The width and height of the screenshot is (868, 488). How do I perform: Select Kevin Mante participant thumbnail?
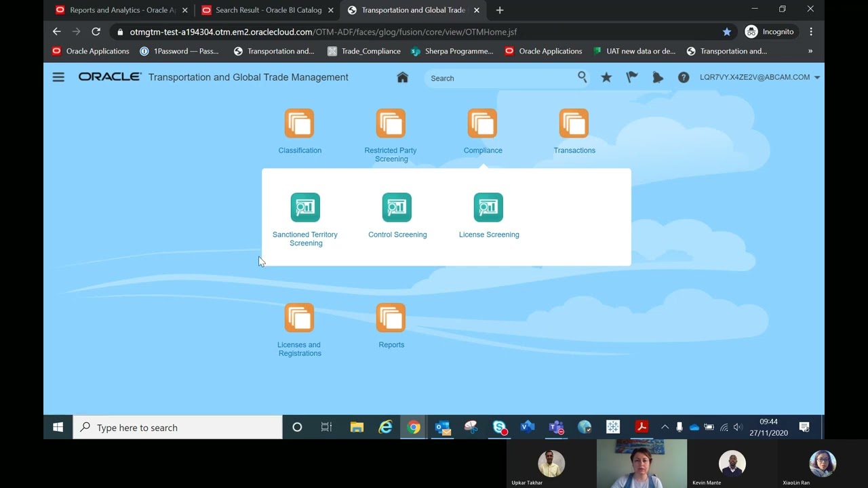coord(732,464)
